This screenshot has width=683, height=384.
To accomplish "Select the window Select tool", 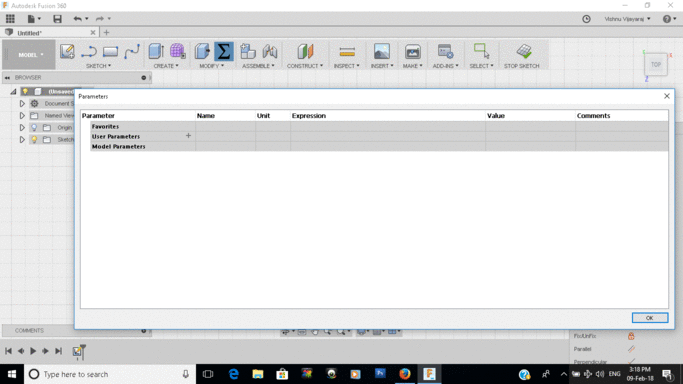I will point(481,51).
